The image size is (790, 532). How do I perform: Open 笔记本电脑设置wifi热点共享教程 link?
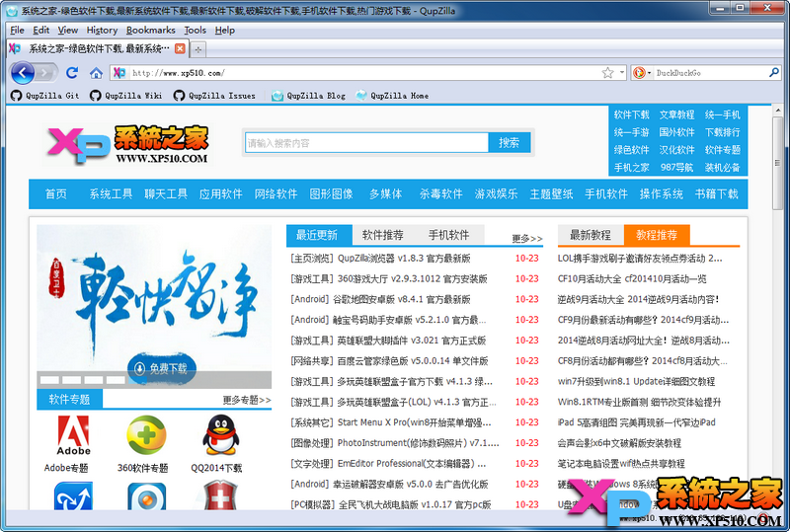click(621, 464)
